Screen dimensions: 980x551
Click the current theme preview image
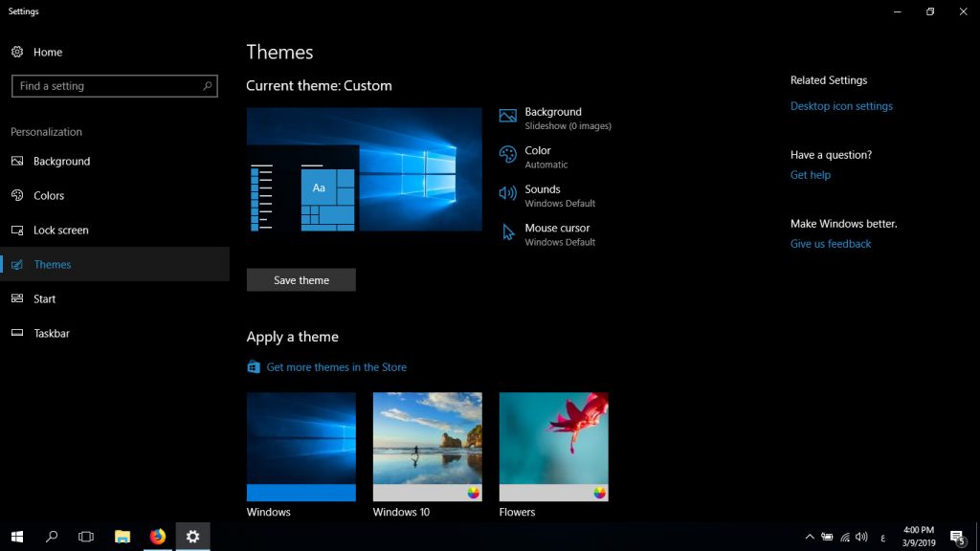tap(365, 169)
